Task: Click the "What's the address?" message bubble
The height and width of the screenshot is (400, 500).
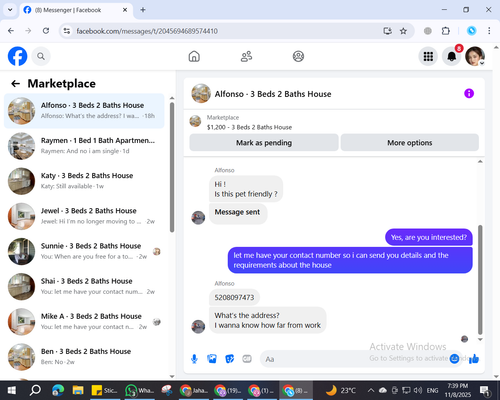Action: 268,320
